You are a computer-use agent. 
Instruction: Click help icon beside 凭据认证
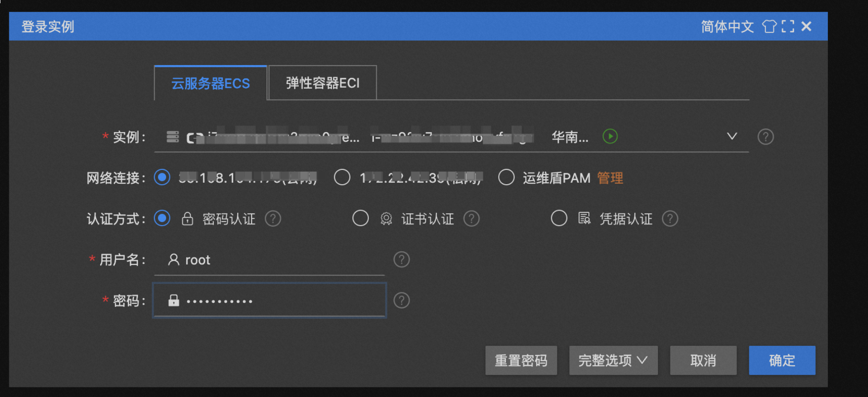(670, 218)
